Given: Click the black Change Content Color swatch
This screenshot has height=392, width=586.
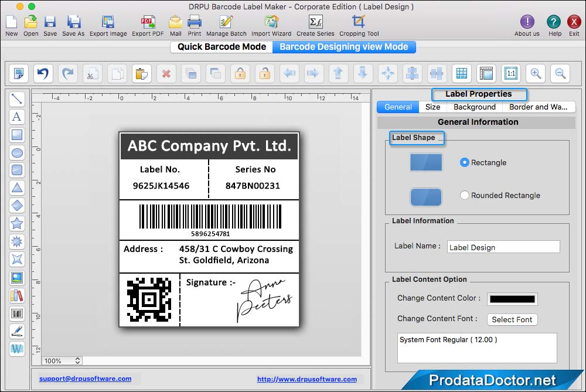Looking at the screenshot, I should pyautogui.click(x=512, y=299).
